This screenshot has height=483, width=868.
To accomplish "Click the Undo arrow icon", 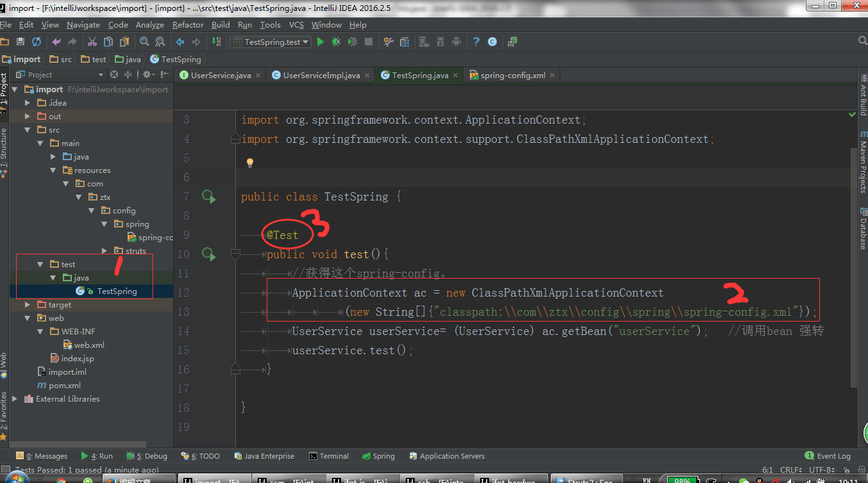I will [56, 42].
